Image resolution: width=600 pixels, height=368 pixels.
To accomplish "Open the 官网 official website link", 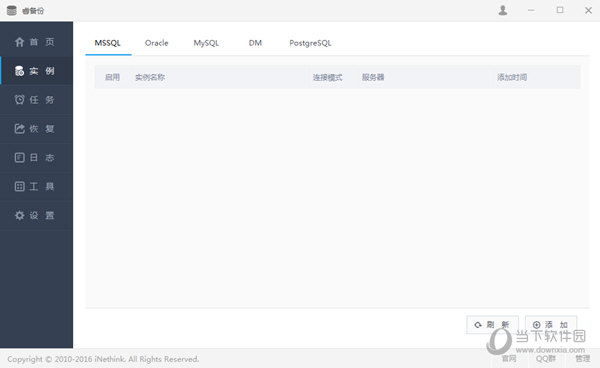I will click(509, 358).
